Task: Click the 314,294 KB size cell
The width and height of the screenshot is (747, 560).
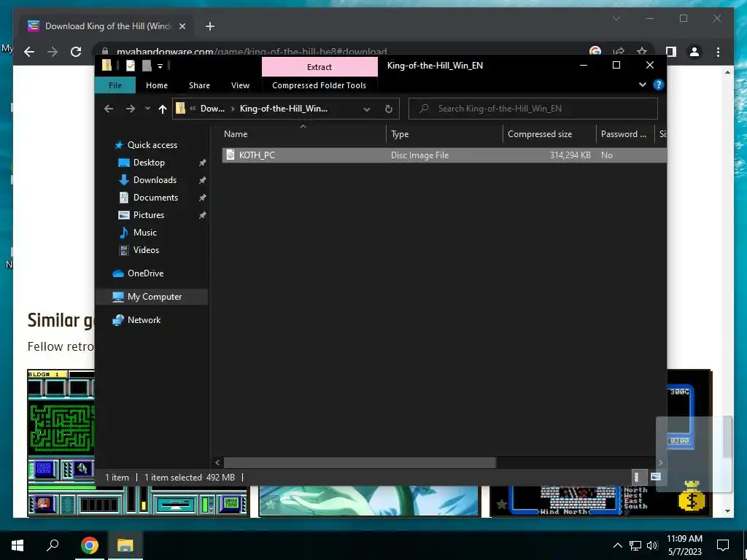Action: (x=570, y=155)
